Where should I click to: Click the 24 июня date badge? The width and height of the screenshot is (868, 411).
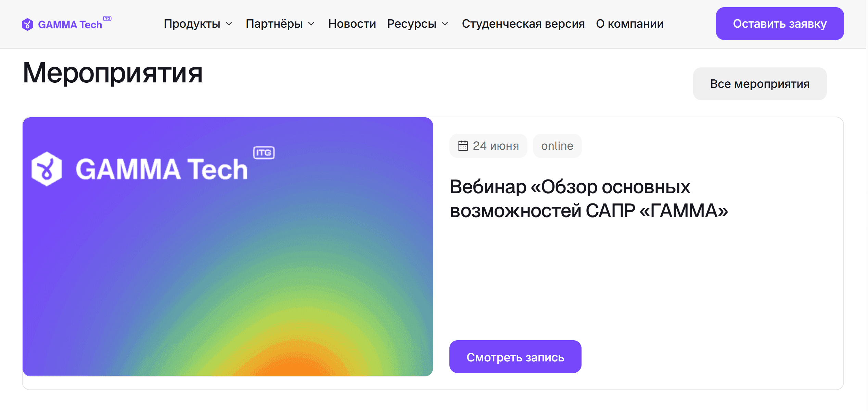pos(495,146)
